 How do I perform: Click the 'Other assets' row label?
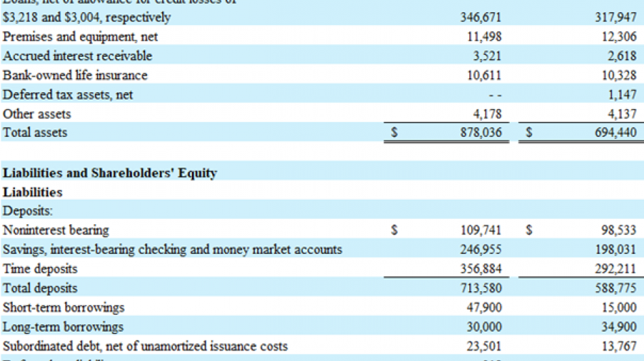[37, 114]
